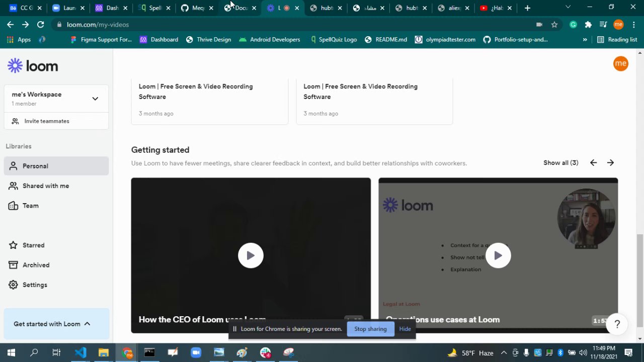Open the orange 'me' profile avatar on page
The width and height of the screenshot is (644, 362).
click(x=620, y=63)
